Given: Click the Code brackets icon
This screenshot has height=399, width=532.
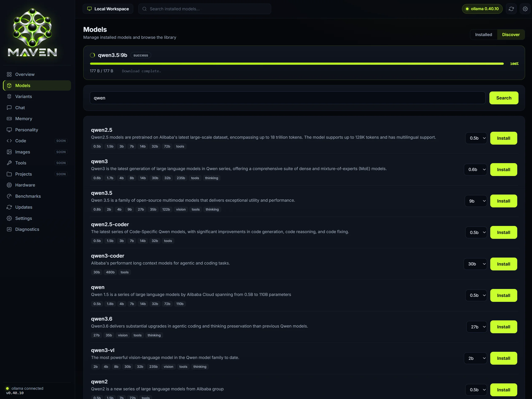Looking at the screenshot, I should pyautogui.click(x=9, y=141).
